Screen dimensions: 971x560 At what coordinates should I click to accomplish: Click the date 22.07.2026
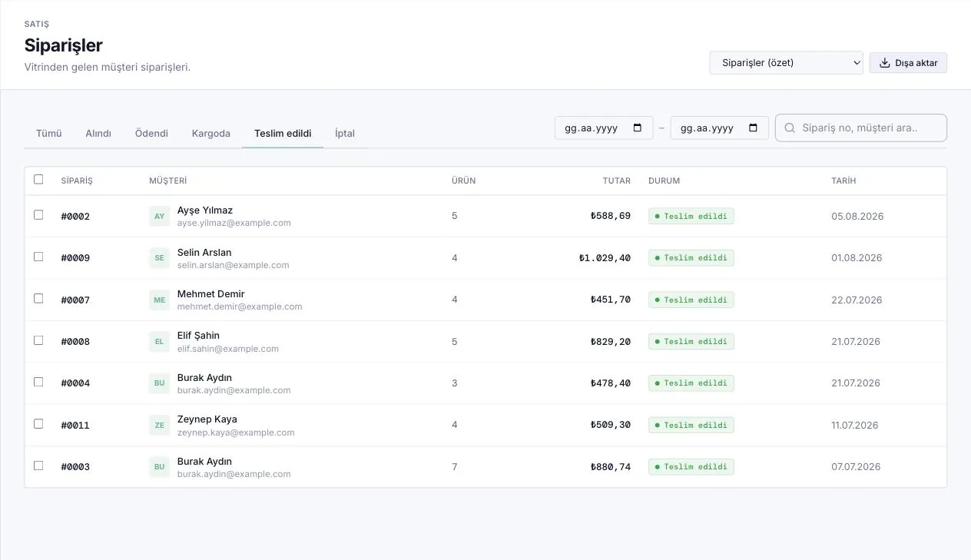click(x=857, y=300)
